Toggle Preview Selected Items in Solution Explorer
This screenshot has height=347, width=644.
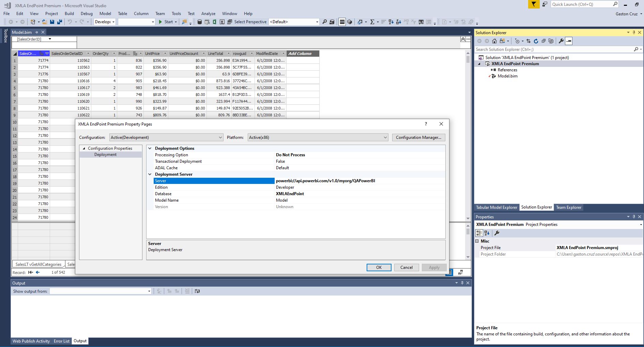click(569, 41)
